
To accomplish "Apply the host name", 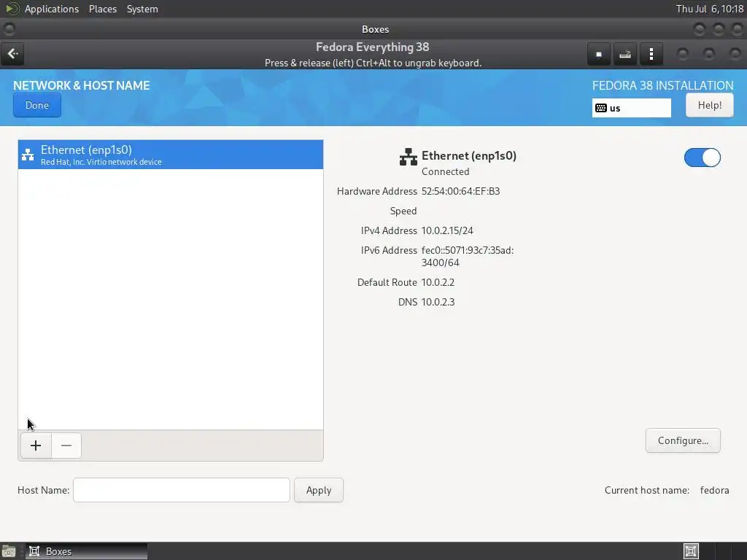I will 319,490.
